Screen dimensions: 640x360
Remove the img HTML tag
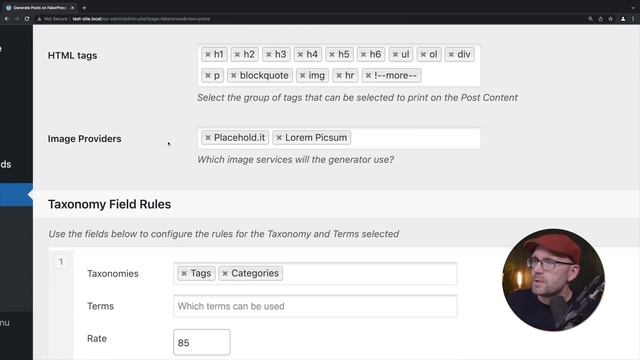pyautogui.click(x=302, y=76)
